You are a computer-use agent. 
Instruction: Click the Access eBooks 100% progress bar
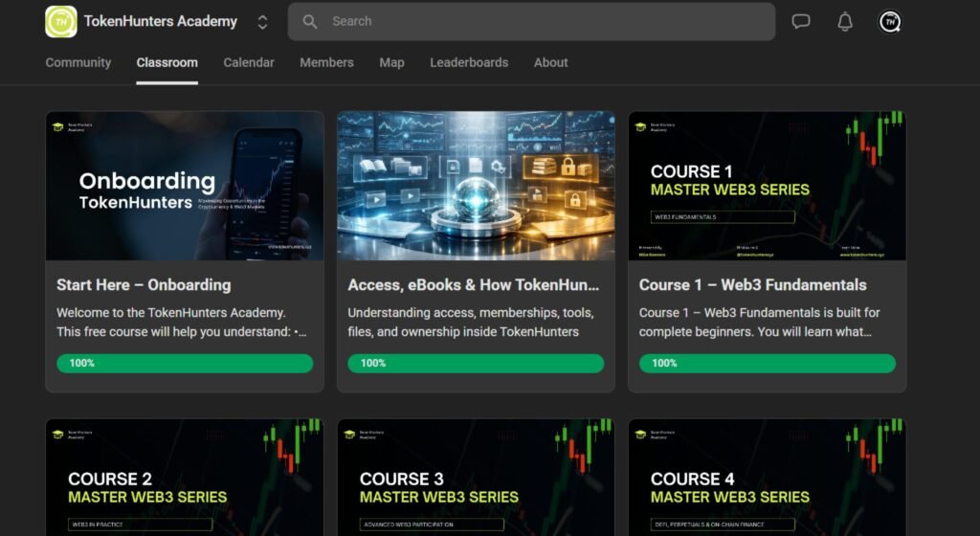pyautogui.click(x=476, y=363)
